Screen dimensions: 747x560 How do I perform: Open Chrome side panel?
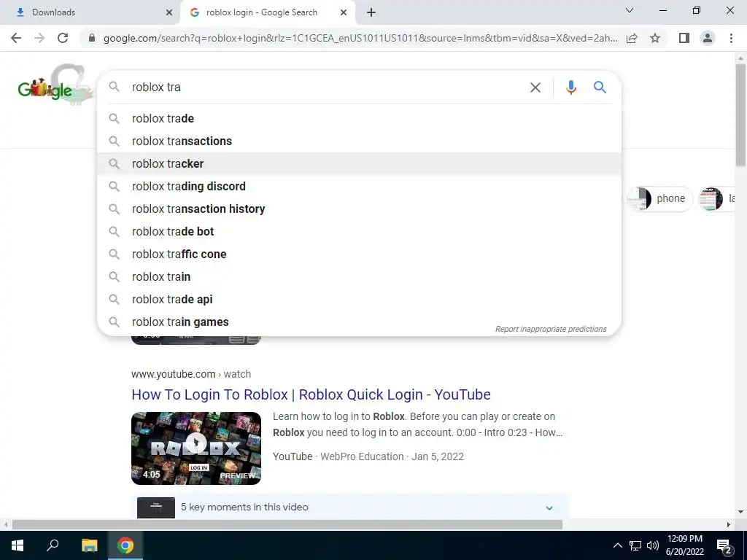(x=684, y=38)
